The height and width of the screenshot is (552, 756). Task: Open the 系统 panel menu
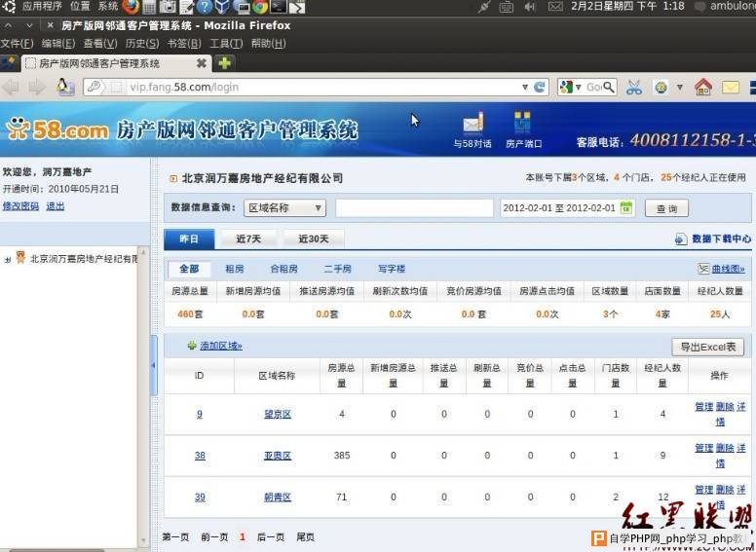click(x=108, y=6)
